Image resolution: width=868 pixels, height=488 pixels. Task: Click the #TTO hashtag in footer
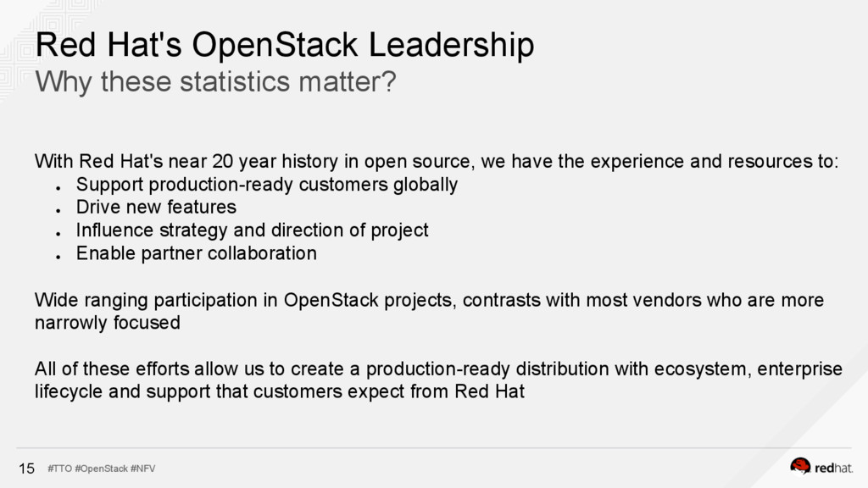click(60, 469)
